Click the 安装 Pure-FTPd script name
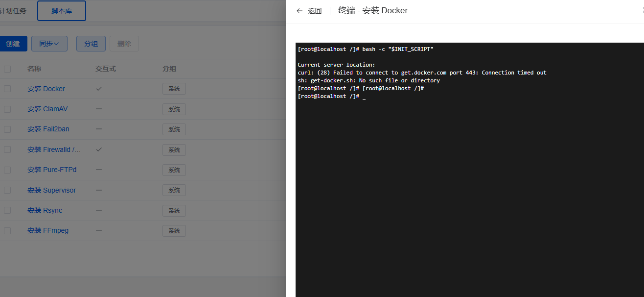The width and height of the screenshot is (644, 297). [x=52, y=170]
